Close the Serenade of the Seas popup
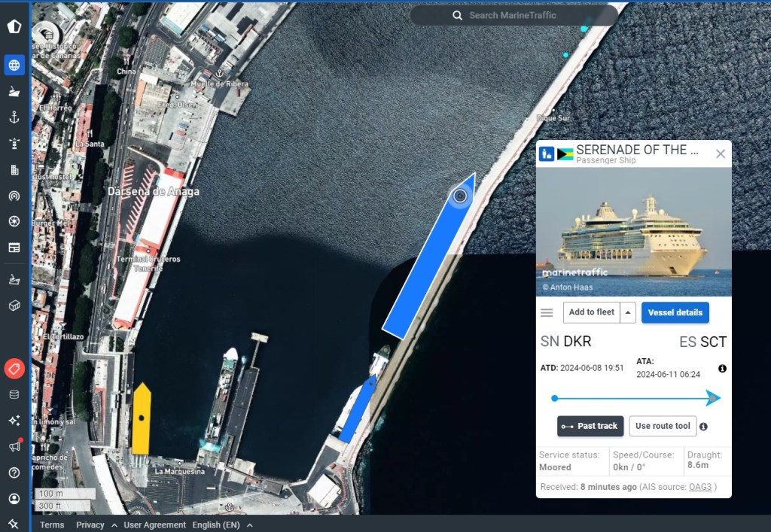This screenshot has width=771, height=532. point(720,154)
